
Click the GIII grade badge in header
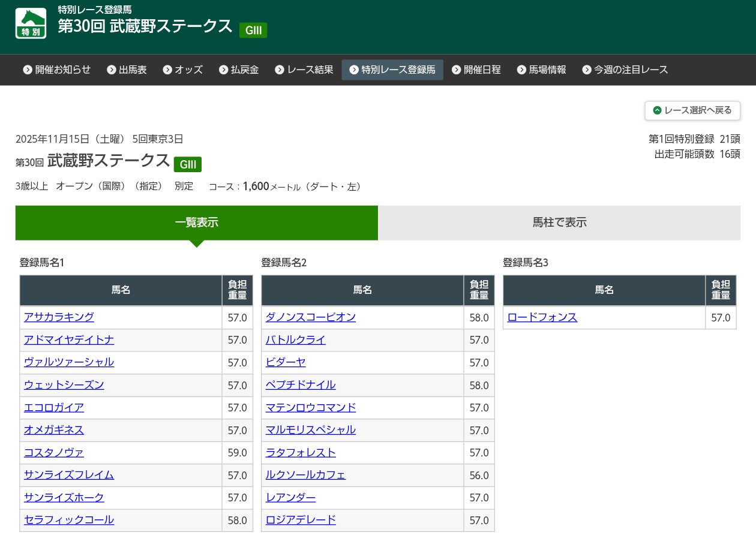253,31
